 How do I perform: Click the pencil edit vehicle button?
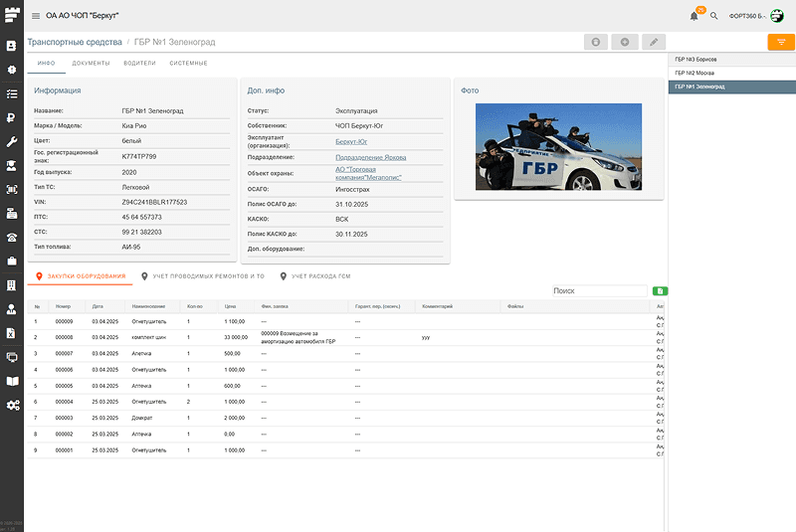(x=653, y=42)
